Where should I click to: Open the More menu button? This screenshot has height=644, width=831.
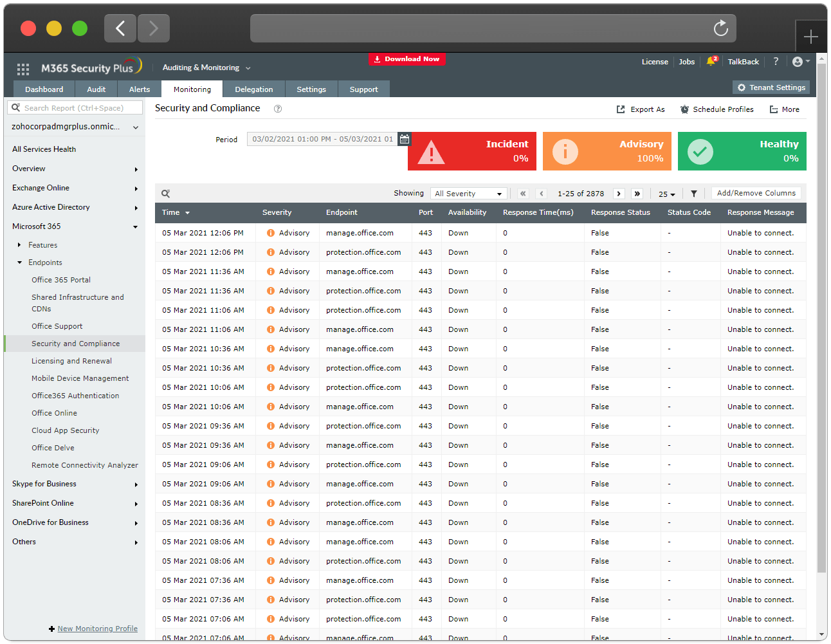[x=785, y=109]
